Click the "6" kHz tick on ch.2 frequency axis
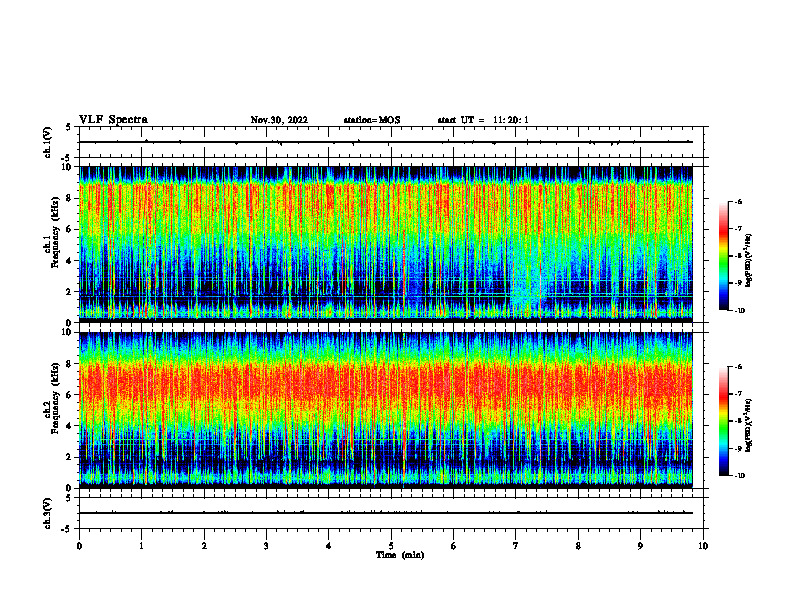 [69, 395]
